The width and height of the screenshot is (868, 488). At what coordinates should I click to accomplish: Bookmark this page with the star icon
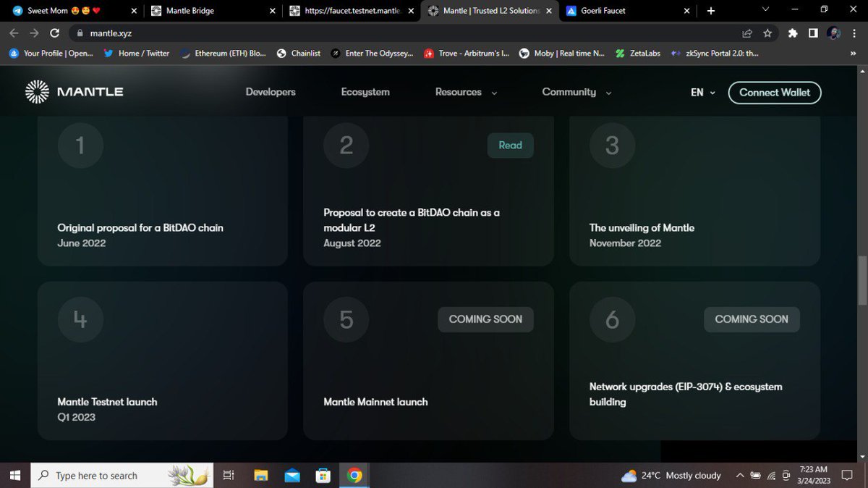click(x=767, y=33)
